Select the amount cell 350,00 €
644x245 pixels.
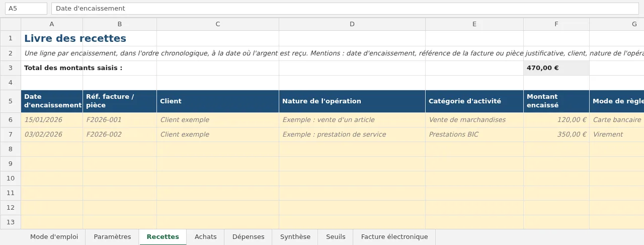coord(556,135)
